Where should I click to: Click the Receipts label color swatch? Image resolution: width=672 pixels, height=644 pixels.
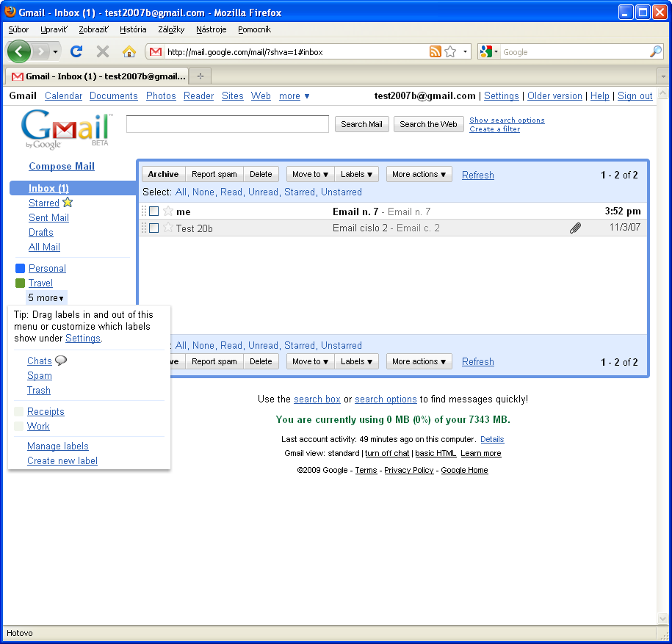click(19, 411)
